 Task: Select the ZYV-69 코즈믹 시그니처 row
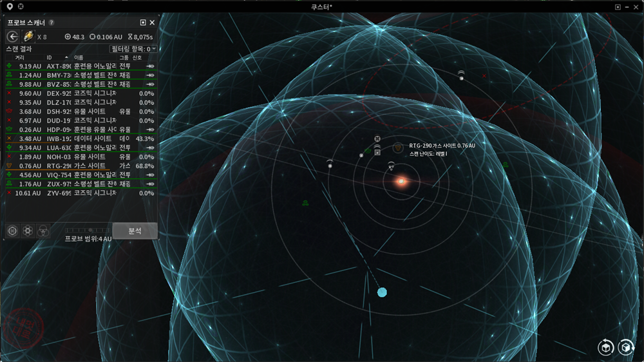81,193
